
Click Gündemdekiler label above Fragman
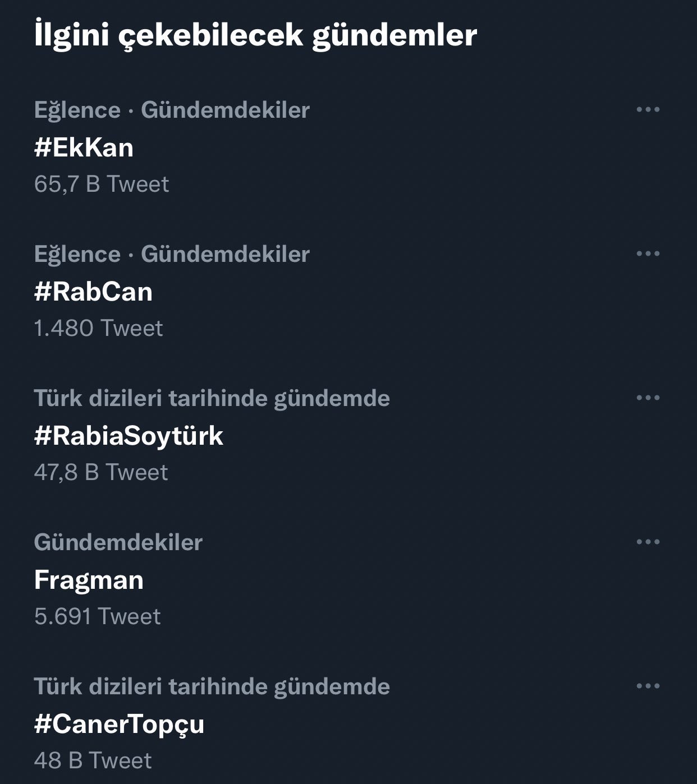click(x=118, y=542)
